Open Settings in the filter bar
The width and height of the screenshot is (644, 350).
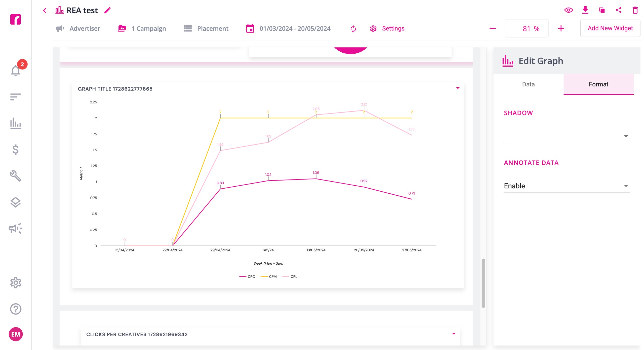pos(387,28)
